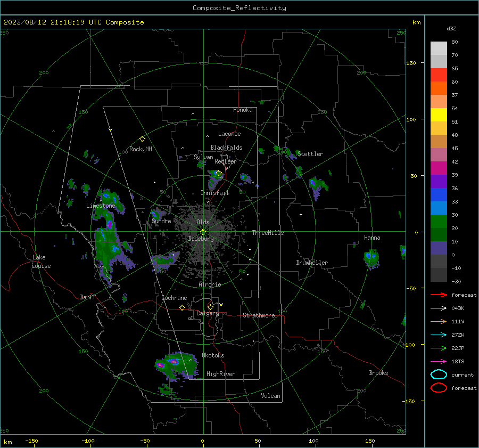
Task: Click the ThreeHills label
Action: pos(268,233)
